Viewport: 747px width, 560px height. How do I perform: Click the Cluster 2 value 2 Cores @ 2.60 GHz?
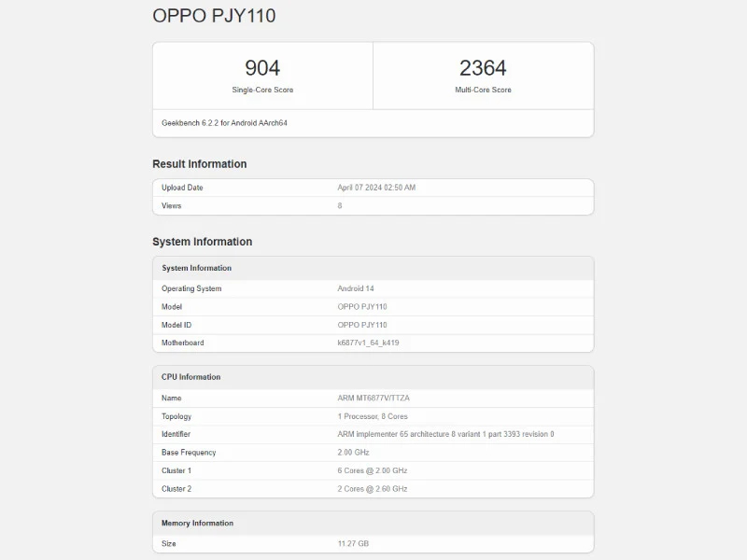(373, 488)
